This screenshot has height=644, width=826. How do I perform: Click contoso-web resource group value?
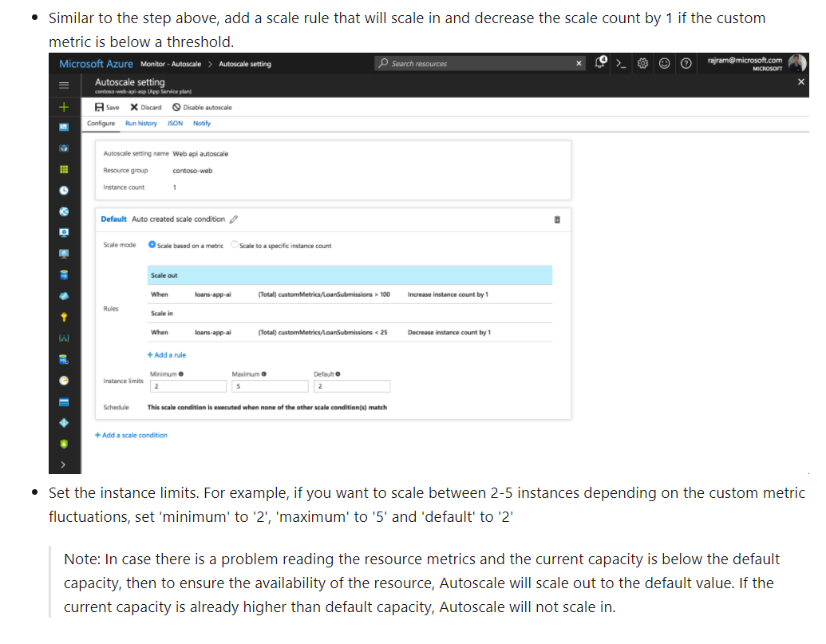pos(192,171)
